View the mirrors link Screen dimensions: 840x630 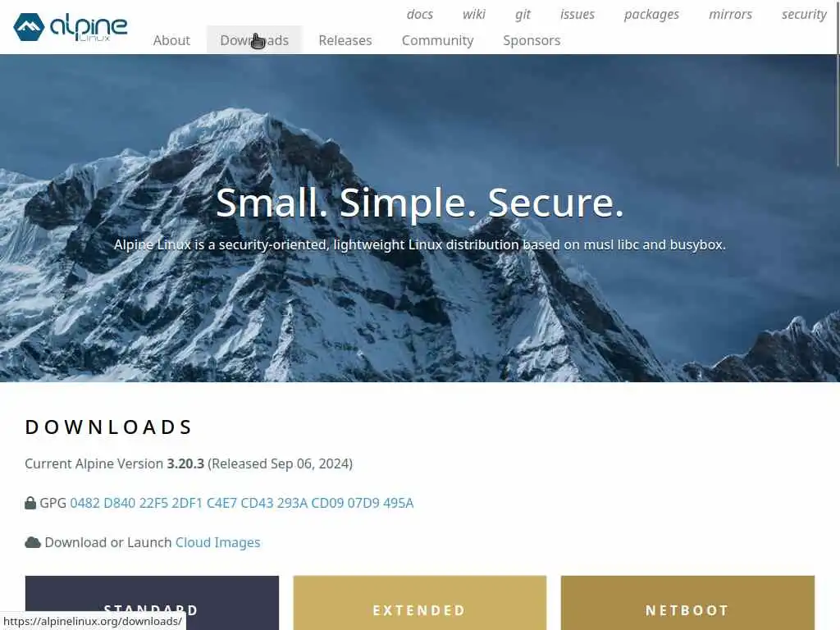point(730,15)
